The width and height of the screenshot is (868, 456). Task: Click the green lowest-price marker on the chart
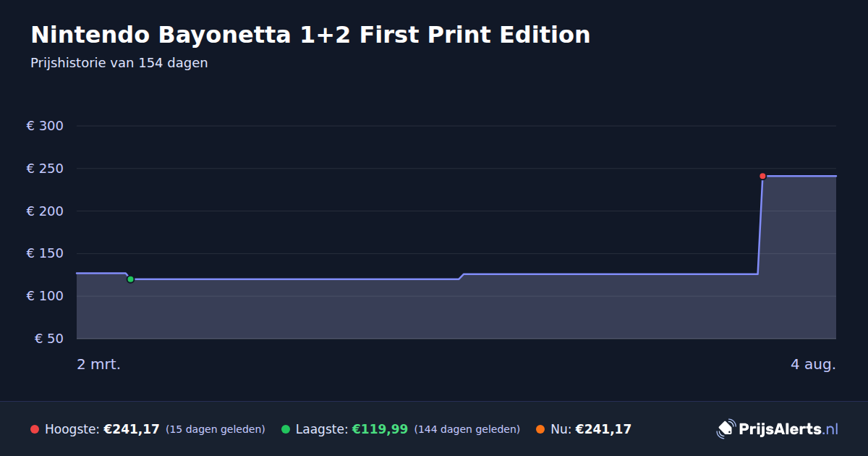(x=130, y=279)
